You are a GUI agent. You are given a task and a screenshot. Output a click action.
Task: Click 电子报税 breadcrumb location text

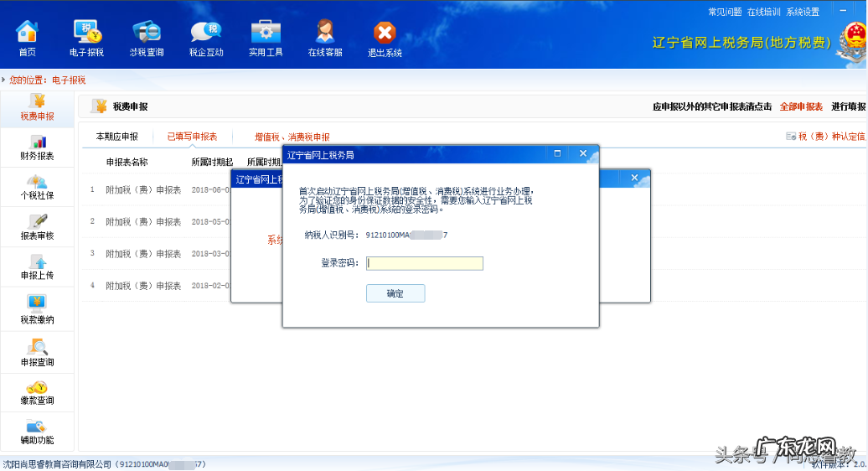69,80
